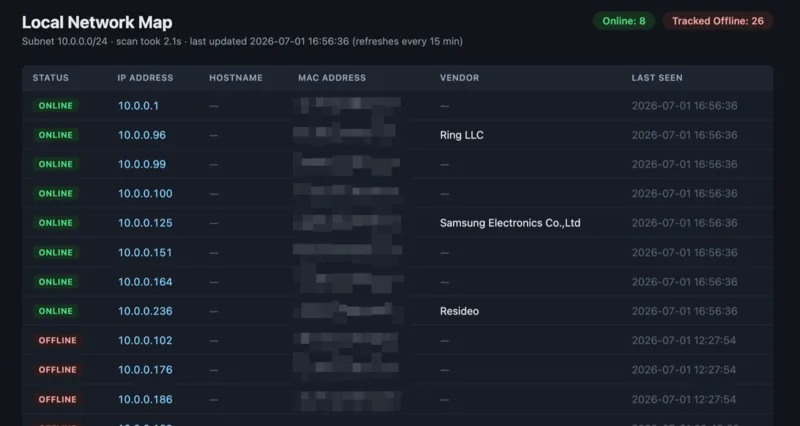Viewport: 800px width, 426px height.
Task: Click the STATUS column header
Action: [51, 78]
